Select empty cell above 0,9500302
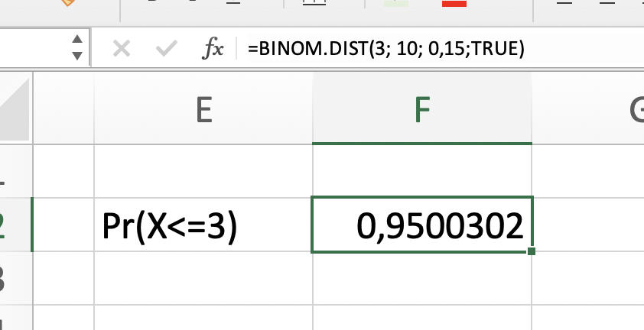Viewport: 644px width, 330px height. (422, 171)
